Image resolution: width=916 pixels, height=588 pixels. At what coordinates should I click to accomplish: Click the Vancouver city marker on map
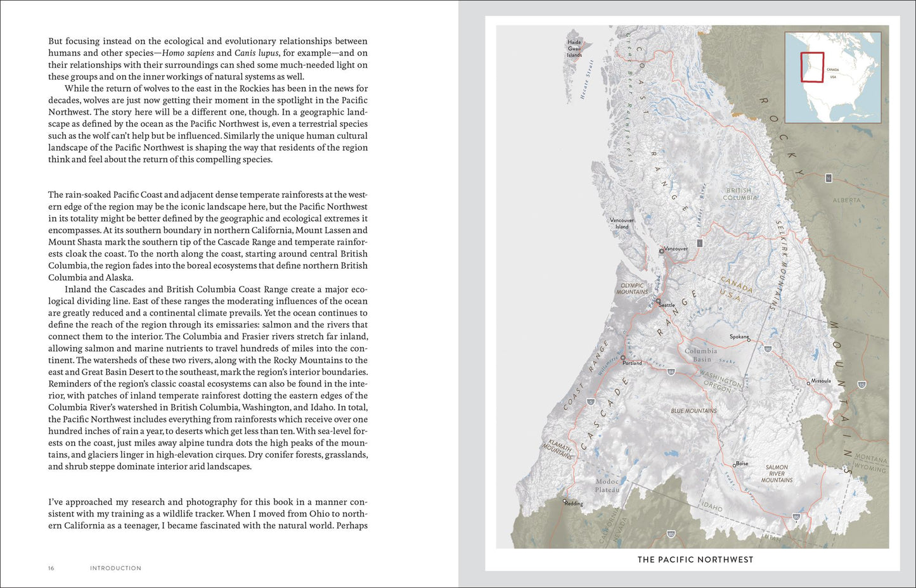[661, 251]
